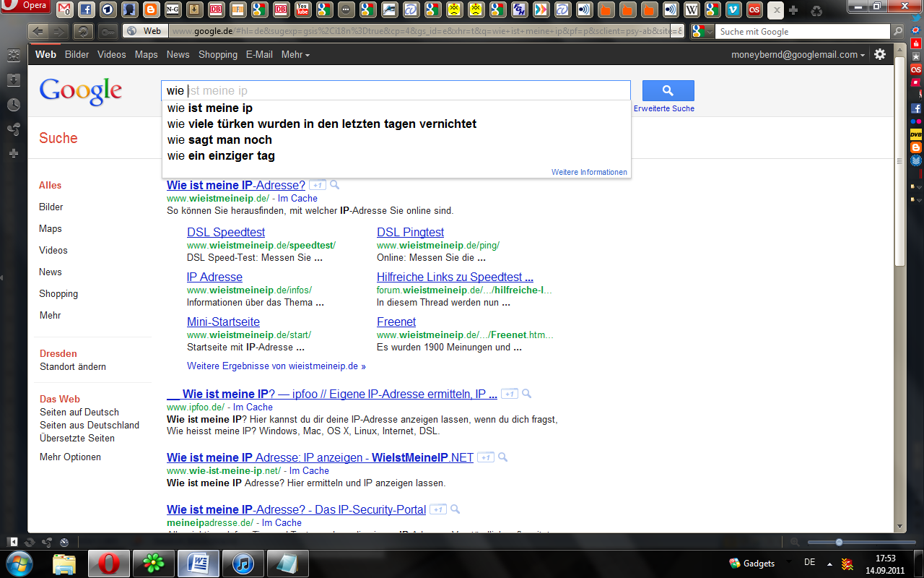Viewport: 924px width, 578px height.
Task: Click the magnifier in Opera search field
Action: [x=897, y=32]
